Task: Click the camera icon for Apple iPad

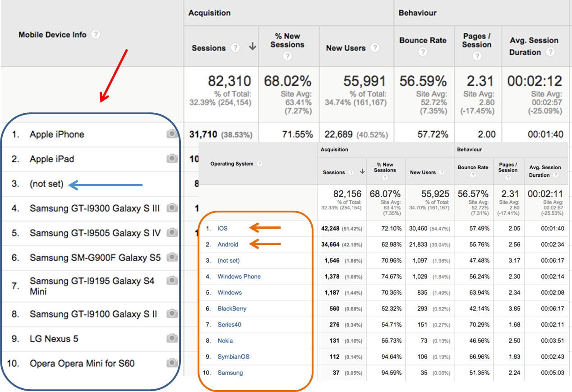Action: pos(172,158)
